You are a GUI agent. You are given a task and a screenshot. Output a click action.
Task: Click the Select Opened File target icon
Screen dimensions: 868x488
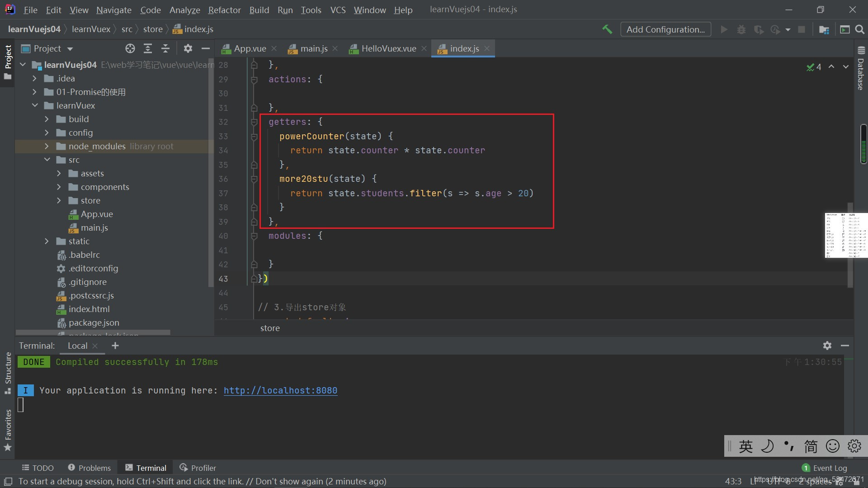(130, 48)
